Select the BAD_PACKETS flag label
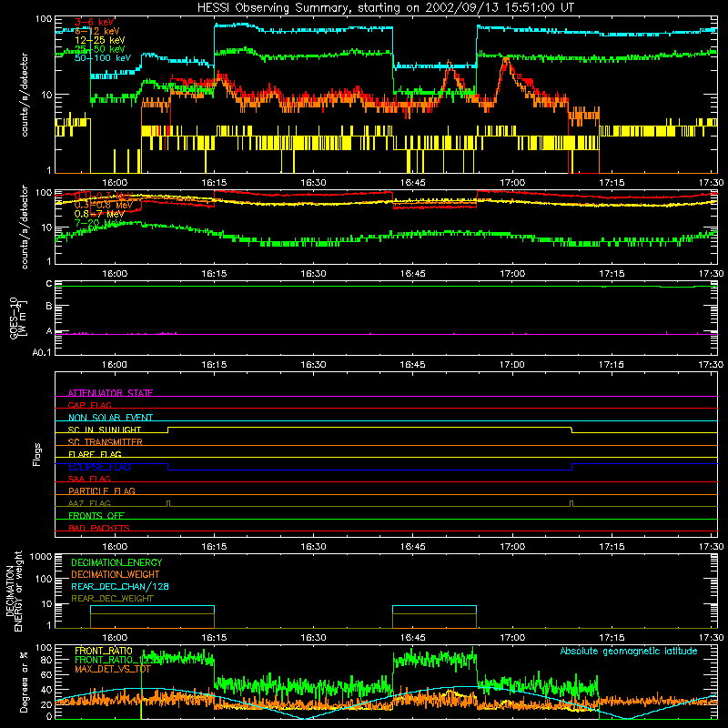728x728 pixels. tap(99, 528)
